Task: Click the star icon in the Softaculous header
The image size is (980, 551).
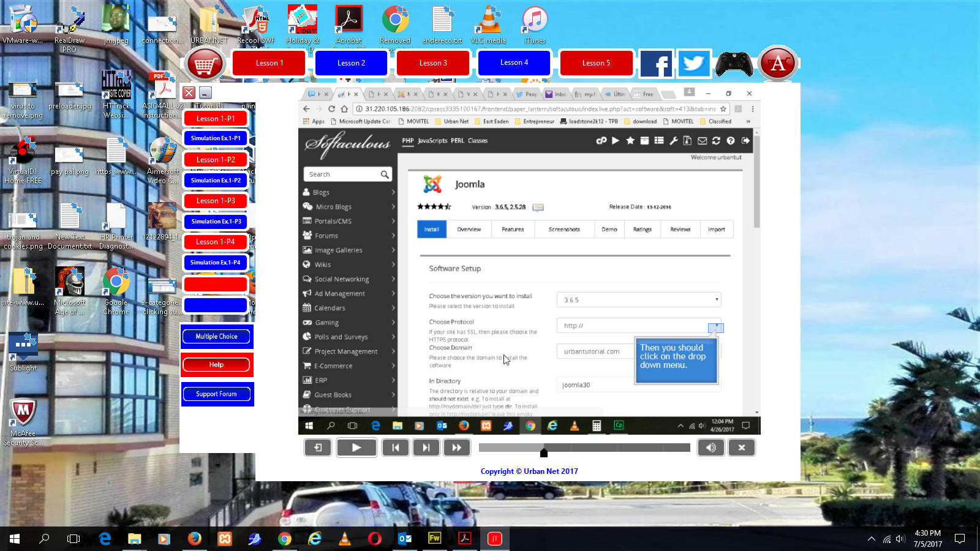Action: tap(630, 141)
